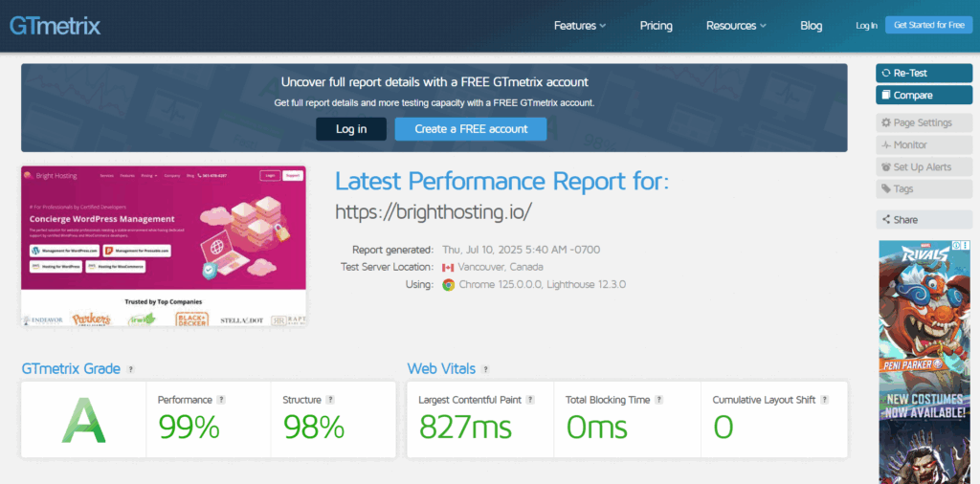980x484 pixels.
Task: Click the brighthosting.io site screenshot thumbnail
Action: point(164,246)
